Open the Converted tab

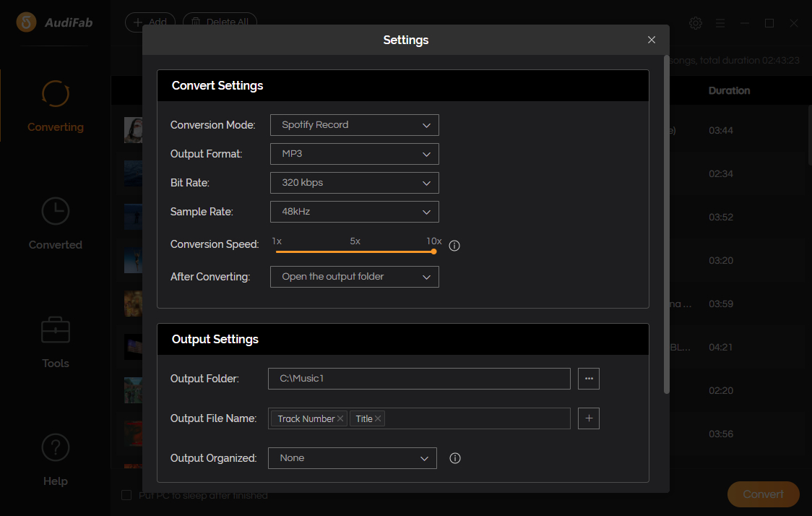[x=56, y=224]
